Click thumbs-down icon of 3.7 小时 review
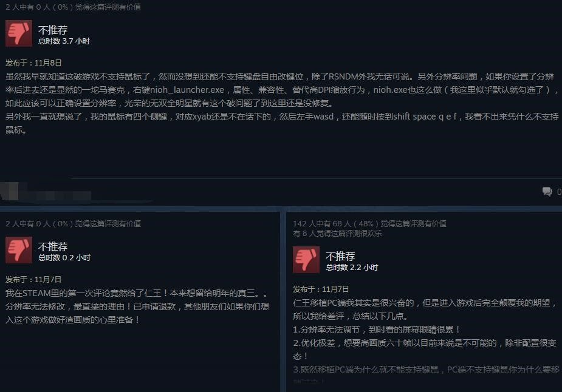The image size is (562, 392). point(19,33)
